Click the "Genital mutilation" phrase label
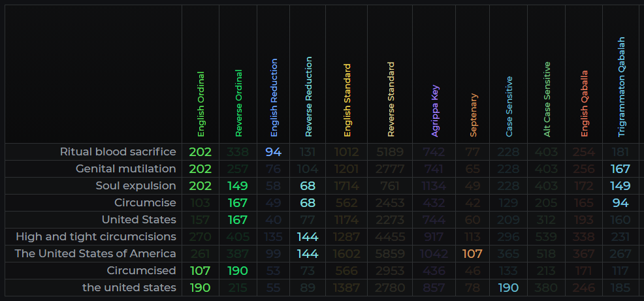The image size is (644, 301). (x=125, y=168)
